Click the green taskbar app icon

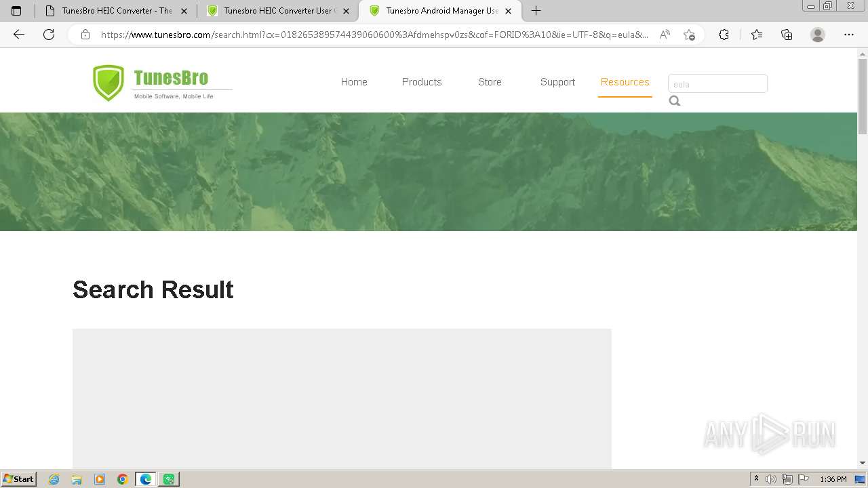click(x=169, y=479)
